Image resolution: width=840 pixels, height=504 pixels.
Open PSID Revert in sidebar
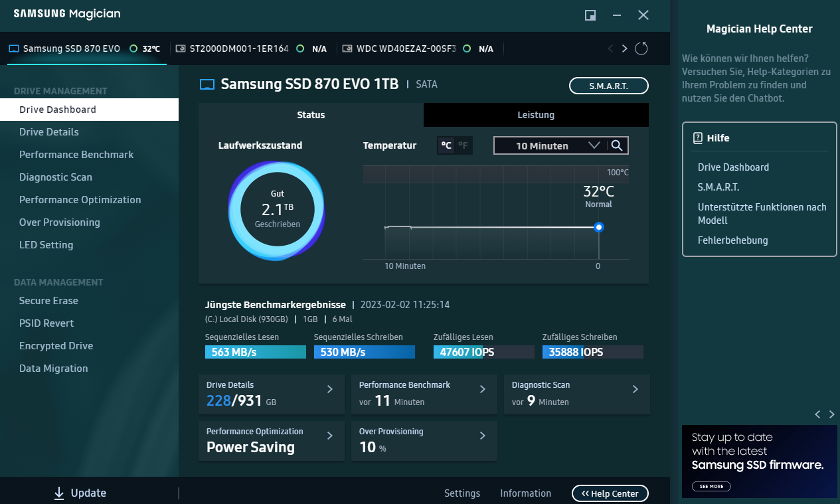[x=89, y=323]
